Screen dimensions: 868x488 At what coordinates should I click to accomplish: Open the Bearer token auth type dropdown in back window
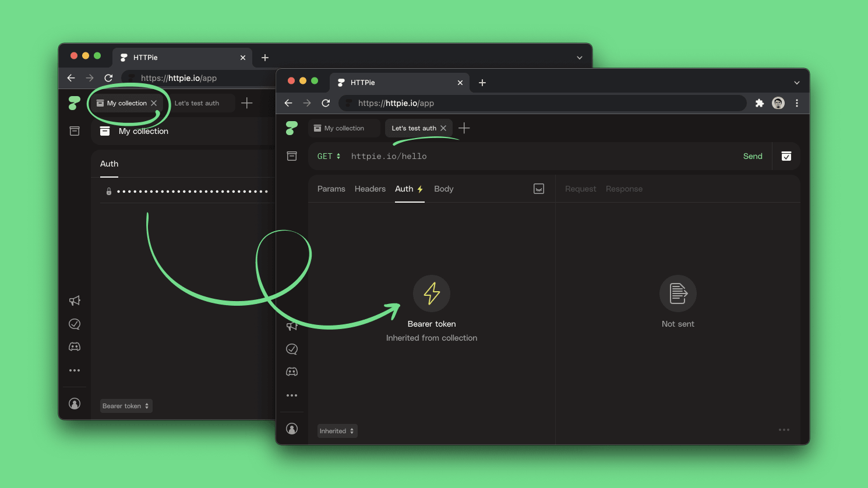point(126,406)
